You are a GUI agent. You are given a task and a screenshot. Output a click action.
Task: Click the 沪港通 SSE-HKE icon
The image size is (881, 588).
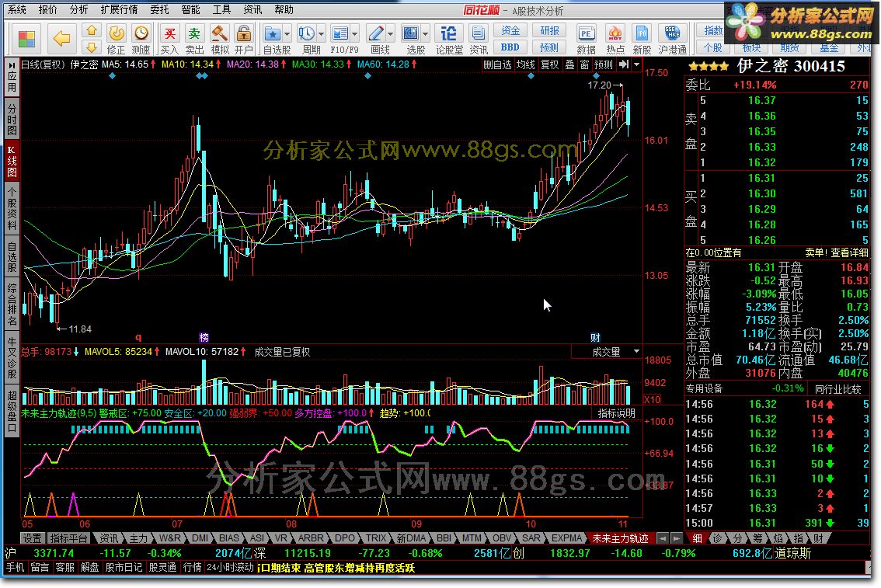tap(672, 40)
